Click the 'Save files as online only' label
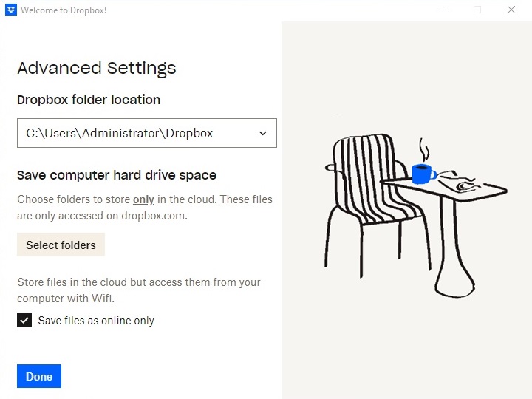This screenshot has width=532, height=399. (96, 320)
